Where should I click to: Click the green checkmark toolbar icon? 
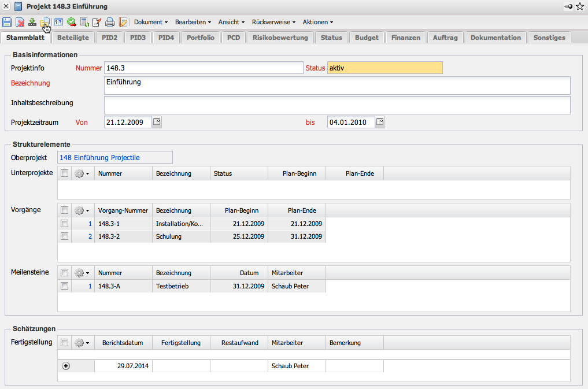71,22
